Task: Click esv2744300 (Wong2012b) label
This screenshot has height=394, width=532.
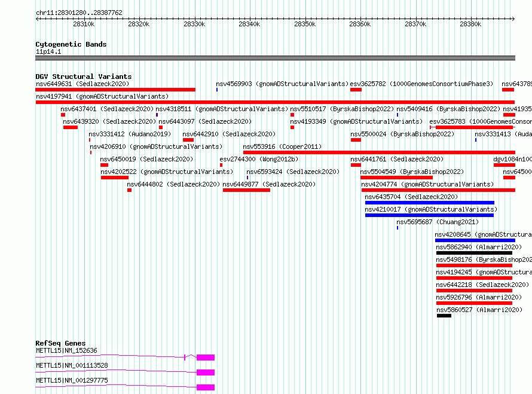Action: [x=259, y=159]
